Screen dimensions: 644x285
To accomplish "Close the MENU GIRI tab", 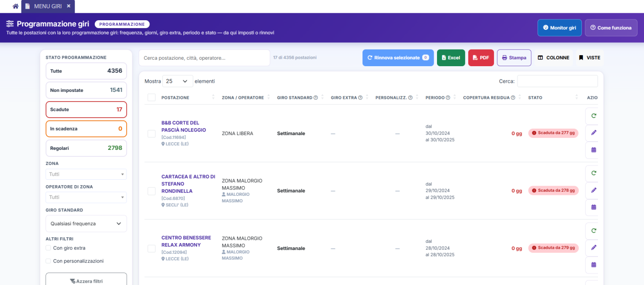I will (x=69, y=6).
